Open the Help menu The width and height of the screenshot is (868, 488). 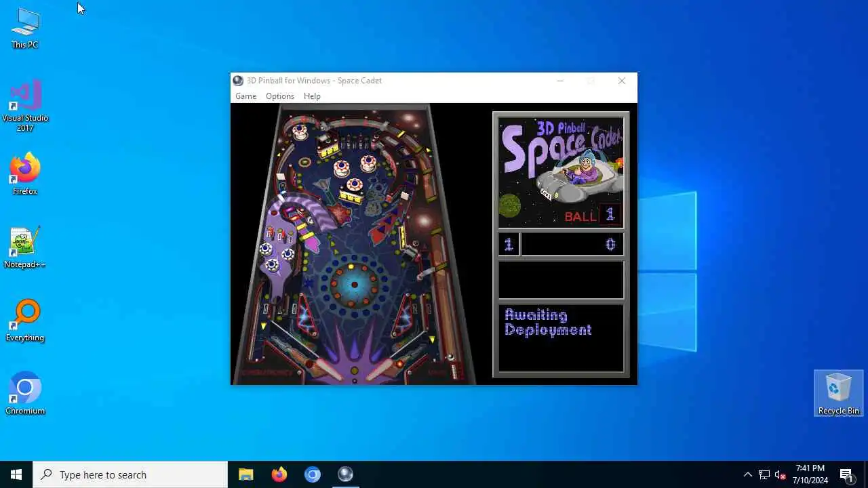(312, 96)
